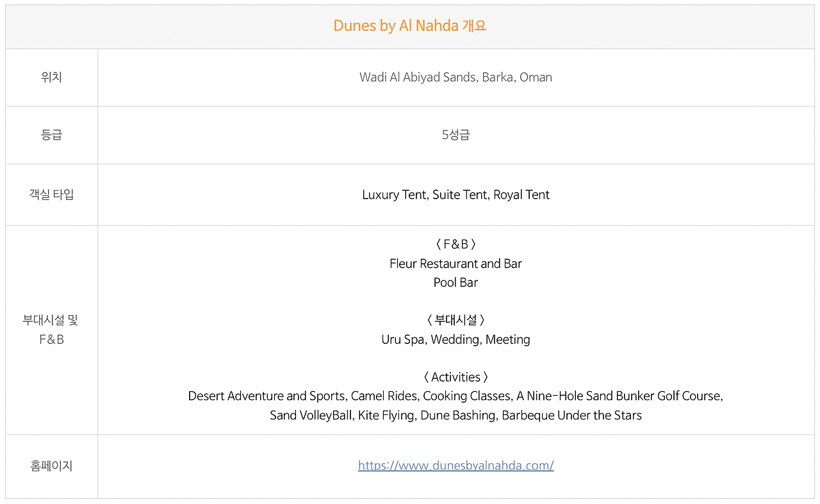820x504 pixels.
Task: Click the Royal Tent room type text
Action: coord(521,195)
